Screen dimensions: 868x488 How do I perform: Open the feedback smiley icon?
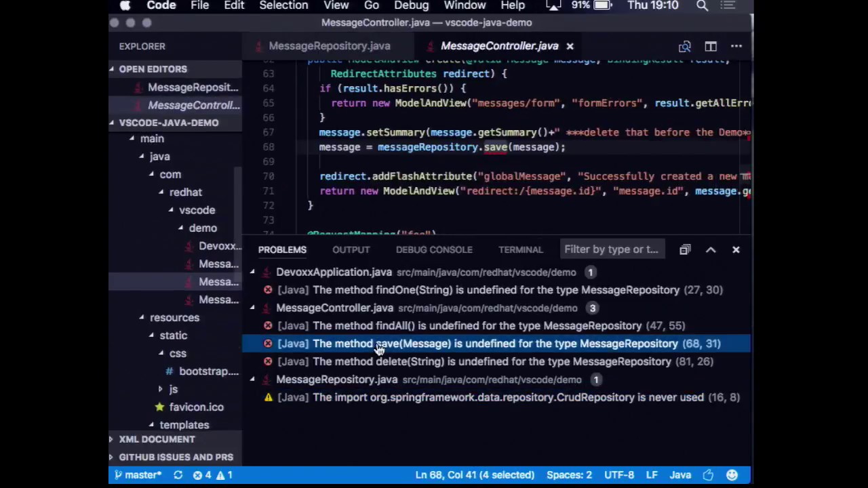tap(732, 475)
